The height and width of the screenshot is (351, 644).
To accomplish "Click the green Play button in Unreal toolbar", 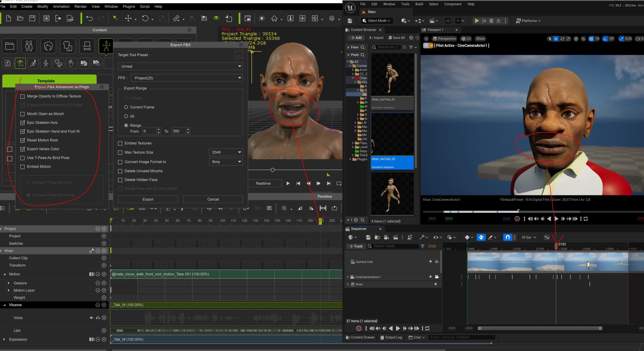I will point(477,21).
